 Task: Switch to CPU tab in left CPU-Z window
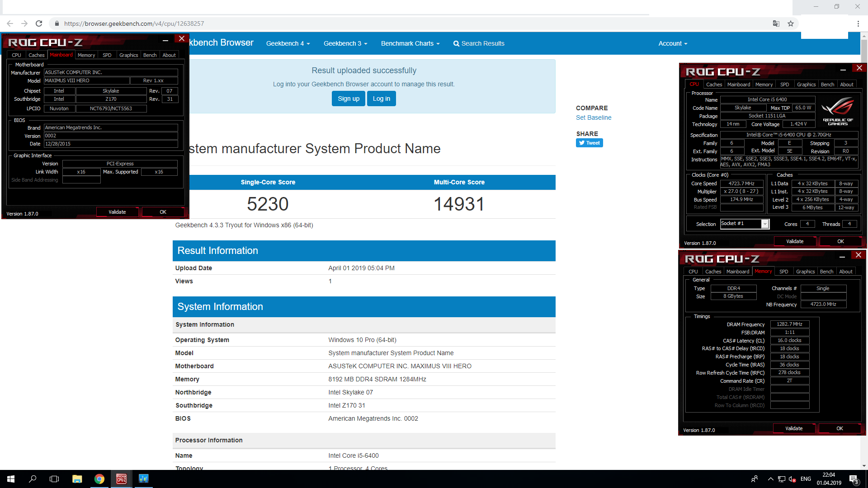pos(17,55)
